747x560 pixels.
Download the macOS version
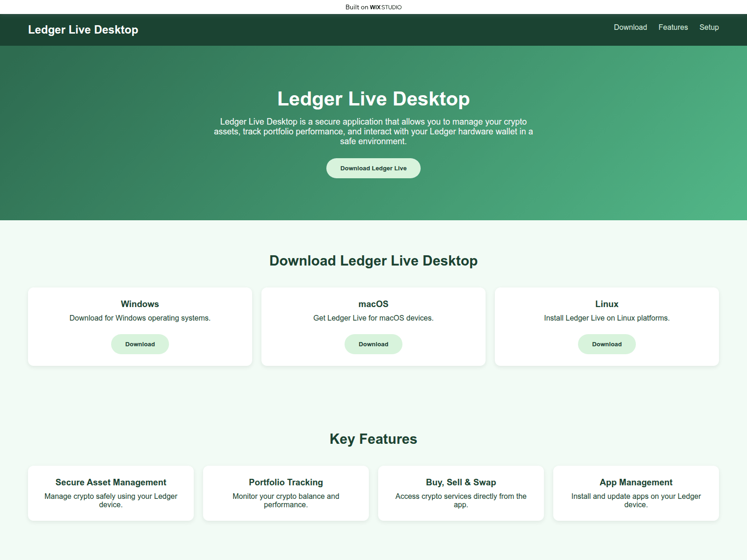point(373,344)
